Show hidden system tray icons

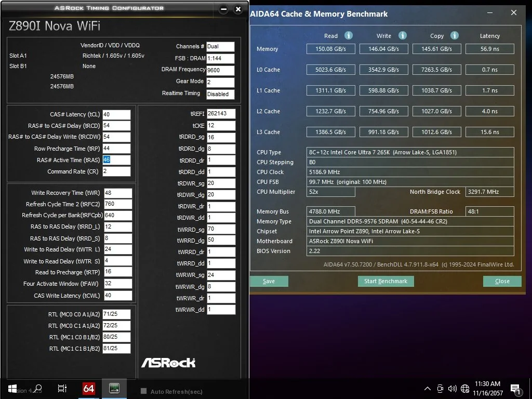pos(428,389)
